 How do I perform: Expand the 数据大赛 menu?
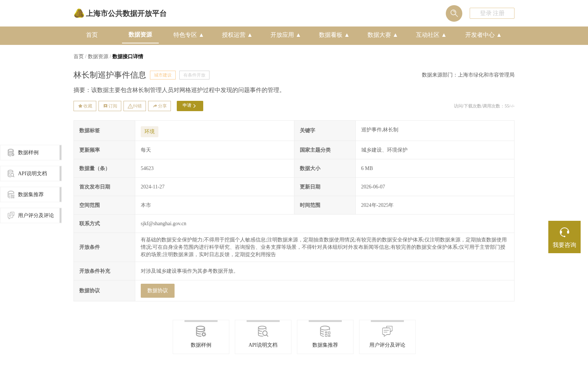tap(382, 35)
